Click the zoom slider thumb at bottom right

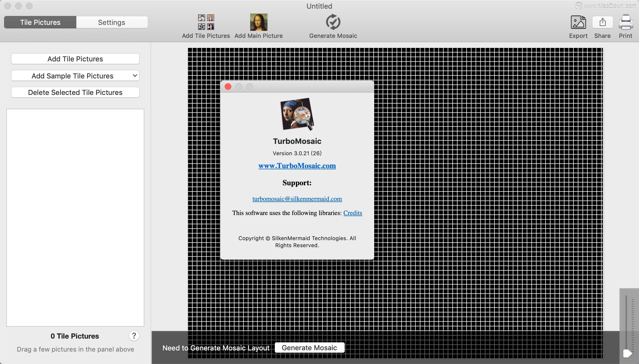pos(627,353)
